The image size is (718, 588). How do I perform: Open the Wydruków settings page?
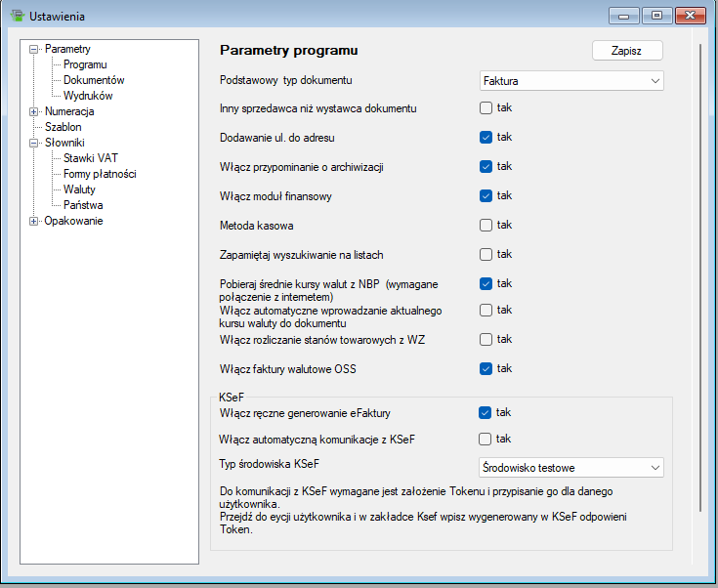[88, 96]
